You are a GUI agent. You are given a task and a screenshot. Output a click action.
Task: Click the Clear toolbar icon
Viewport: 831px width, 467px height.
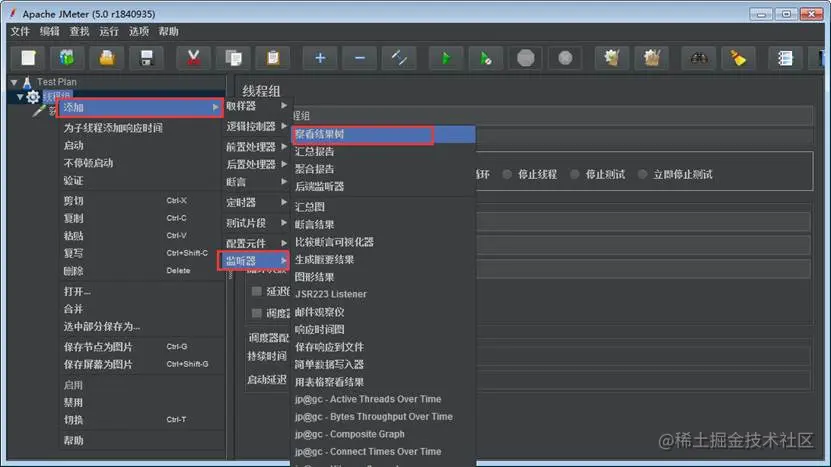click(612, 58)
